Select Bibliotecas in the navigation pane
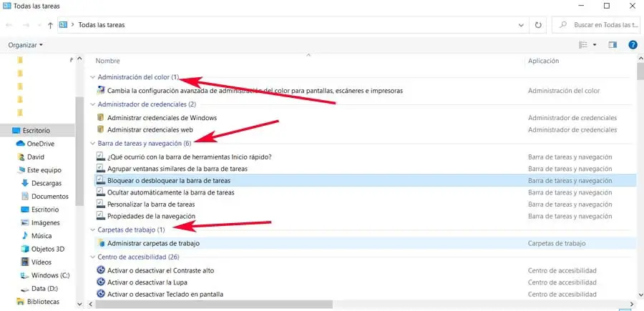The height and width of the screenshot is (311, 644). 43,302
